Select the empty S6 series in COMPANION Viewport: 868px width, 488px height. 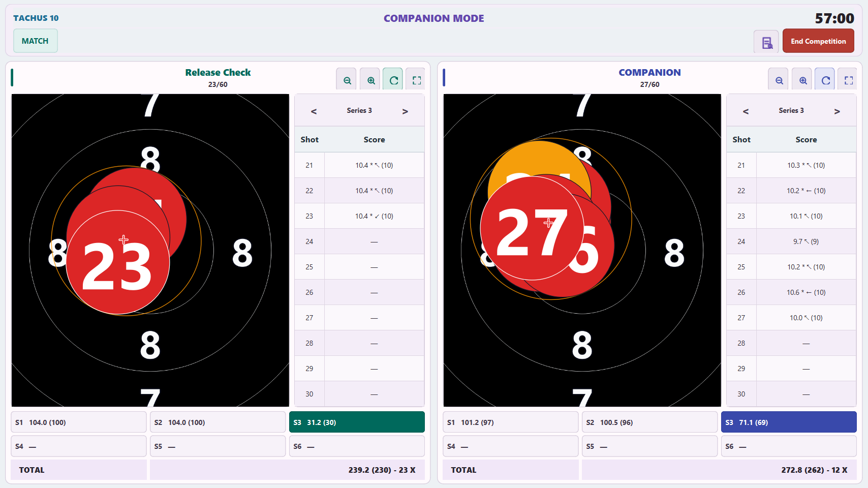[x=789, y=446]
